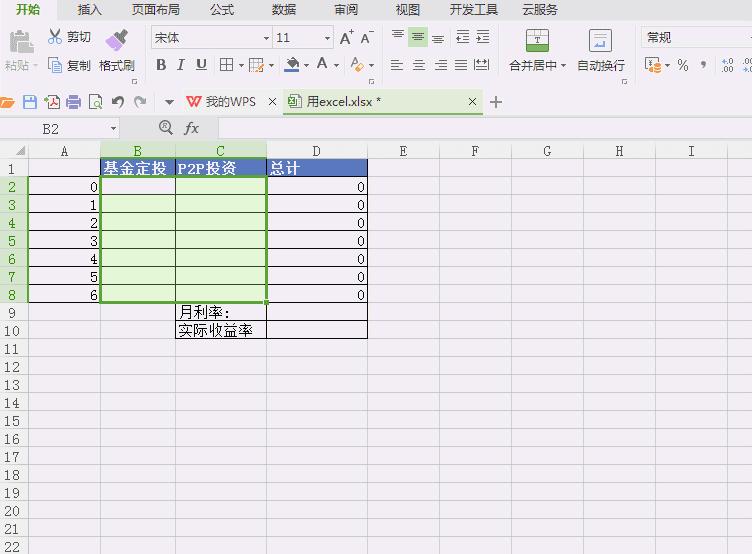Click the Format Painter brush icon

click(x=116, y=40)
